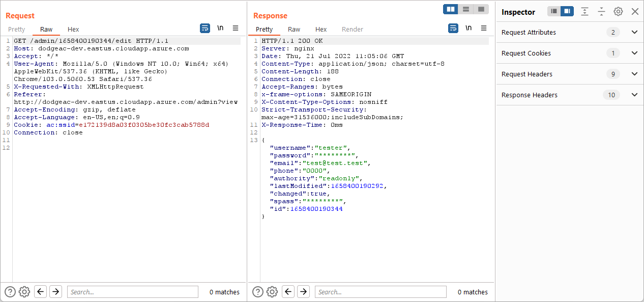Switch to top-bottom layout view
Image resolution: width=644 pixels, height=302 pixels.
[x=465, y=9]
